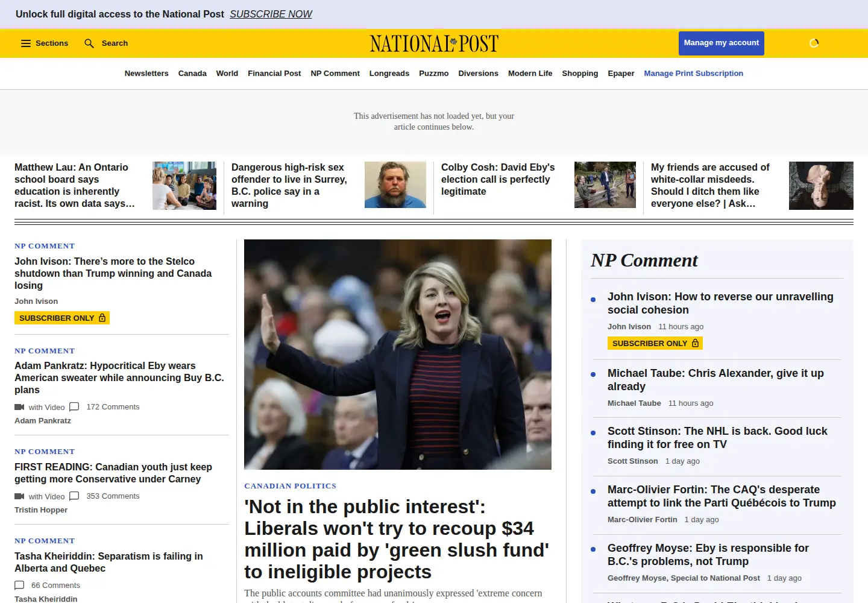
Task: Open the Modern Life nav item
Action: [530, 74]
